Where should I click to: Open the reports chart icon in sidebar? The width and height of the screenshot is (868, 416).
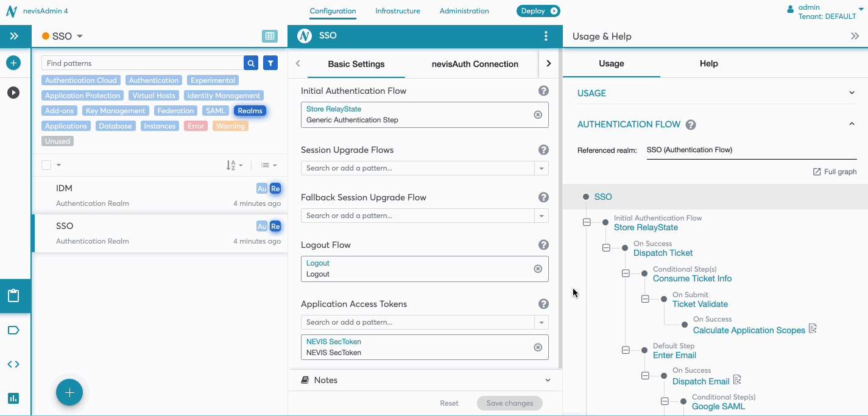[13, 398]
